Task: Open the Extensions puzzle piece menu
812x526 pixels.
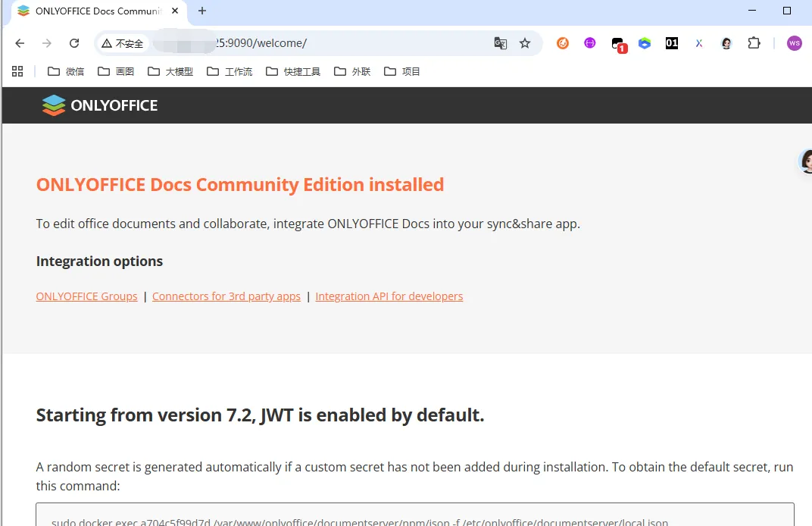Action: tap(754, 43)
